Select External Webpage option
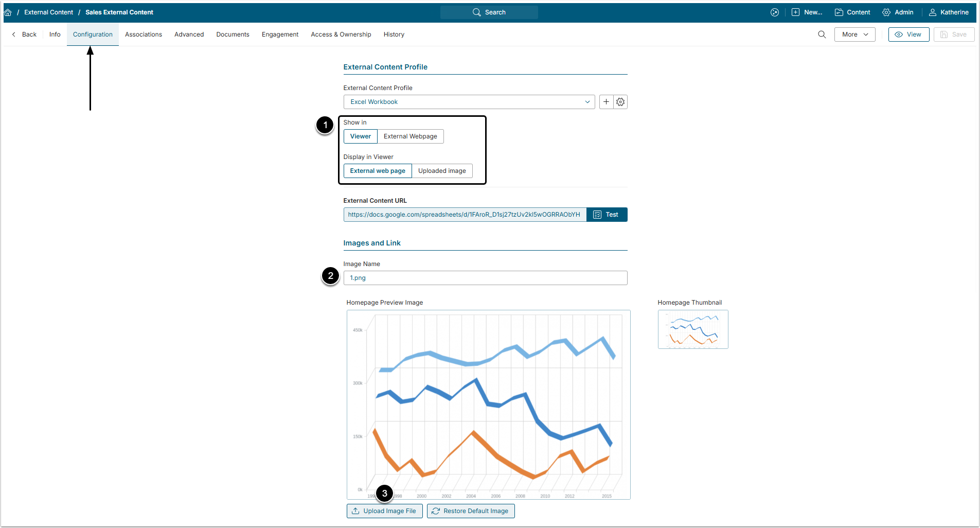The image size is (980, 528). (x=411, y=136)
